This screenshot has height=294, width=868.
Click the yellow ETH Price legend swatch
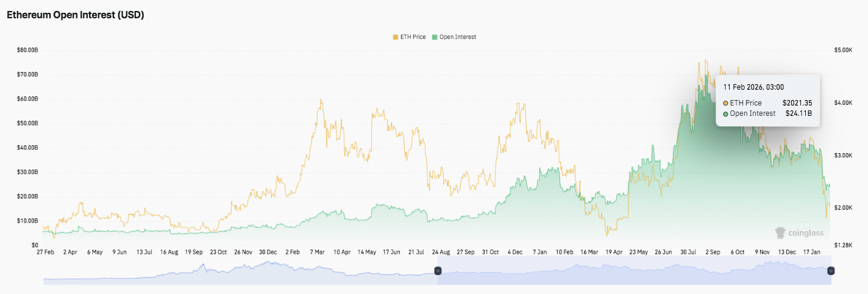click(x=395, y=37)
